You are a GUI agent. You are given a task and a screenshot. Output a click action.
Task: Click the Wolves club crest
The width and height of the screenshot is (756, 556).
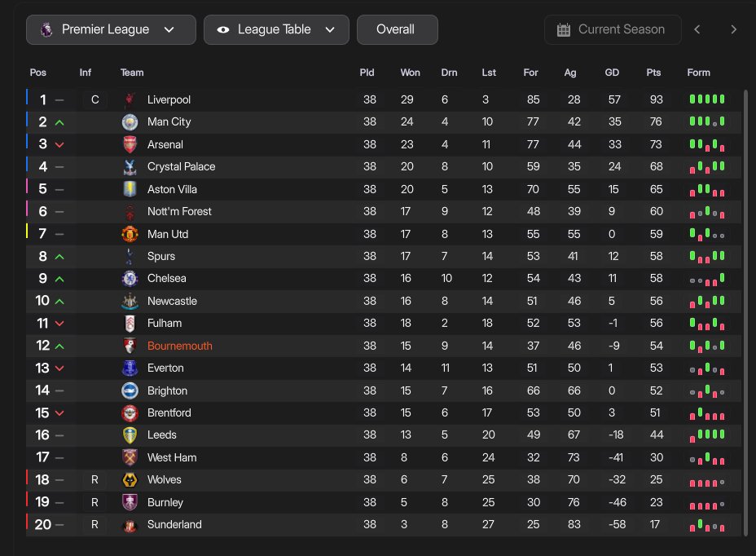pos(130,479)
